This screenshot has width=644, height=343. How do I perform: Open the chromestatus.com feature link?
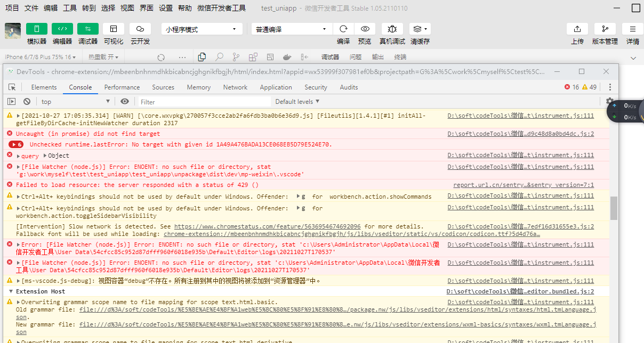(267, 226)
